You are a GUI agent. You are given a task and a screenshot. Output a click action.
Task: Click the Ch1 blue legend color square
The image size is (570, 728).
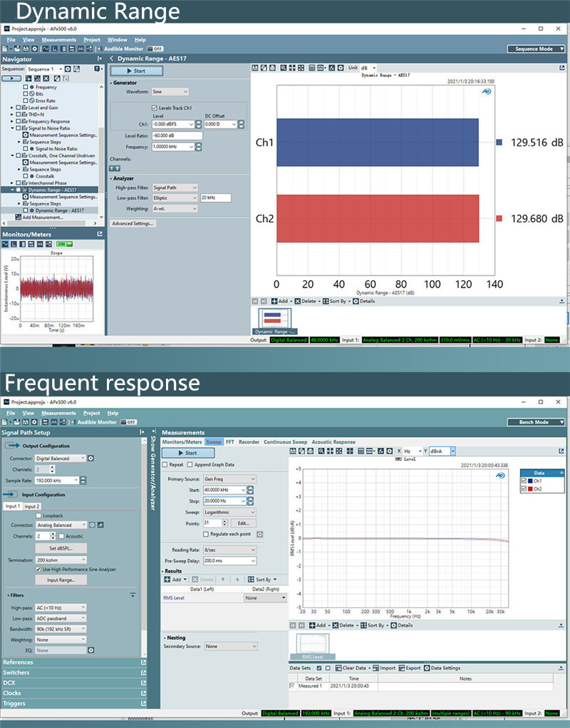point(498,143)
